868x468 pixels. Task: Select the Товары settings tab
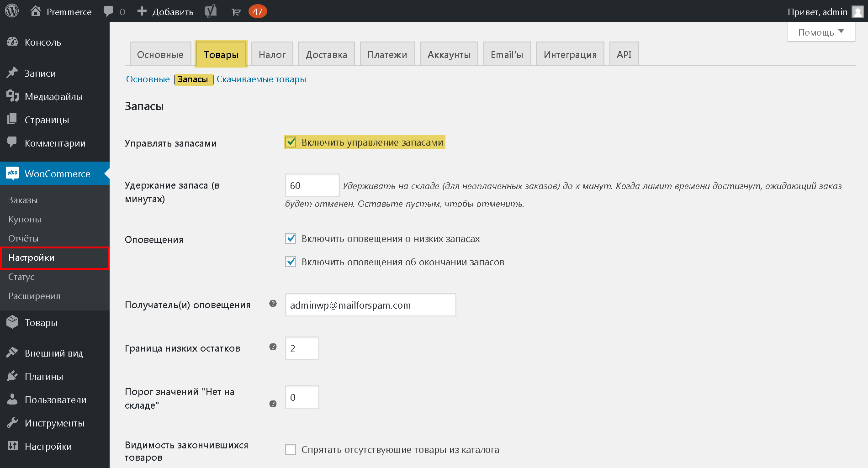tap(221, 54)
